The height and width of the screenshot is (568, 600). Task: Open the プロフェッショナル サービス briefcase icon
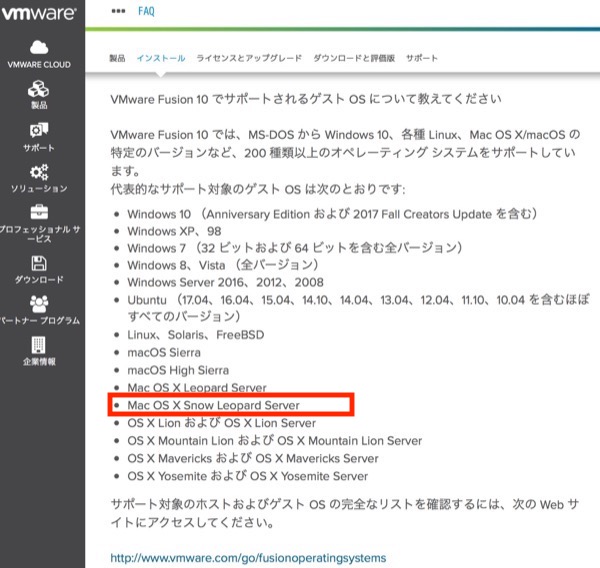[39, 212]
